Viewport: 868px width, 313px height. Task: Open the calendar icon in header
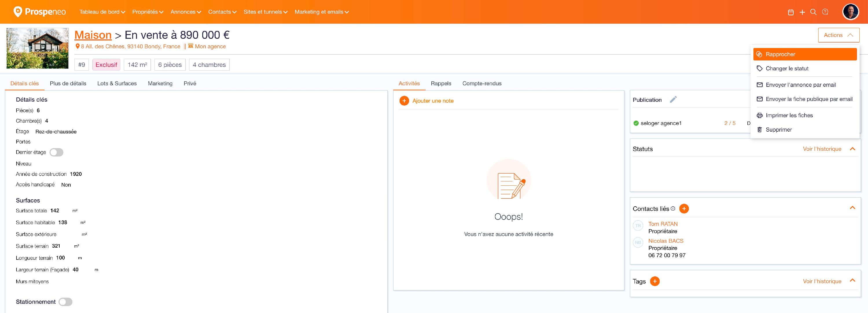(791, 12)
